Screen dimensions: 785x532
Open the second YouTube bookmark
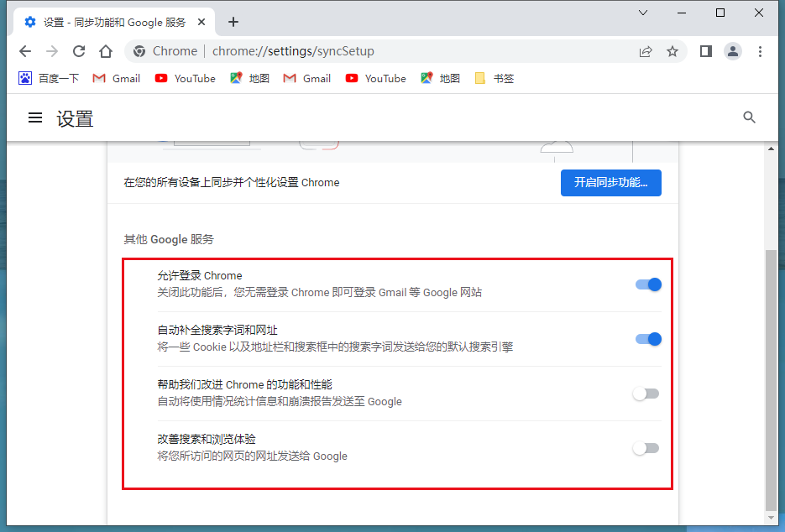375,78
